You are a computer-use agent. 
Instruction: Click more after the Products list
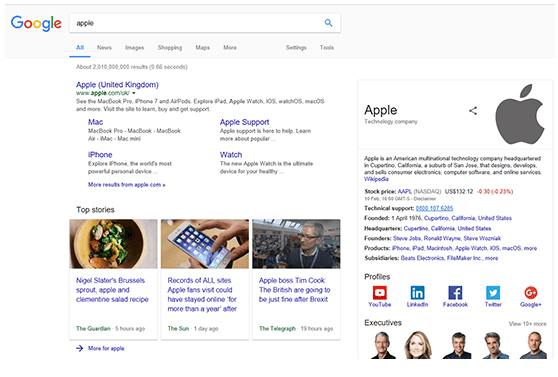tap(530, 248)
